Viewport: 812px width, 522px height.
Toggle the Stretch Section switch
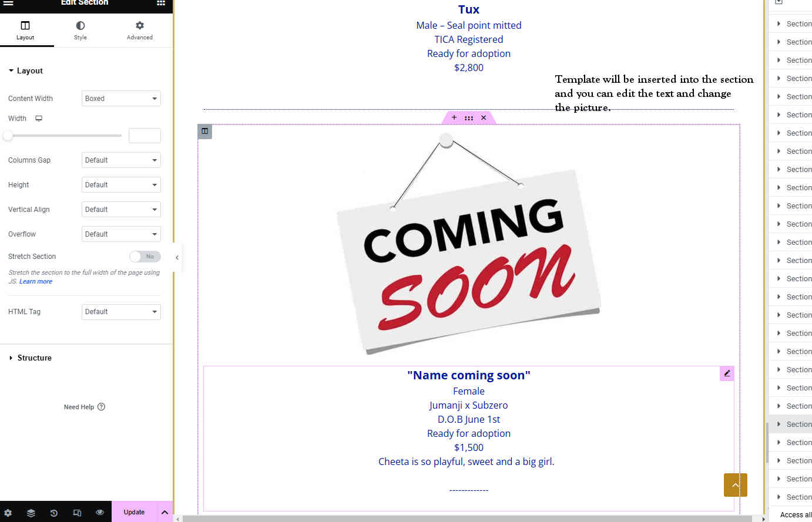pyautogui.click(x=145, y=257)
